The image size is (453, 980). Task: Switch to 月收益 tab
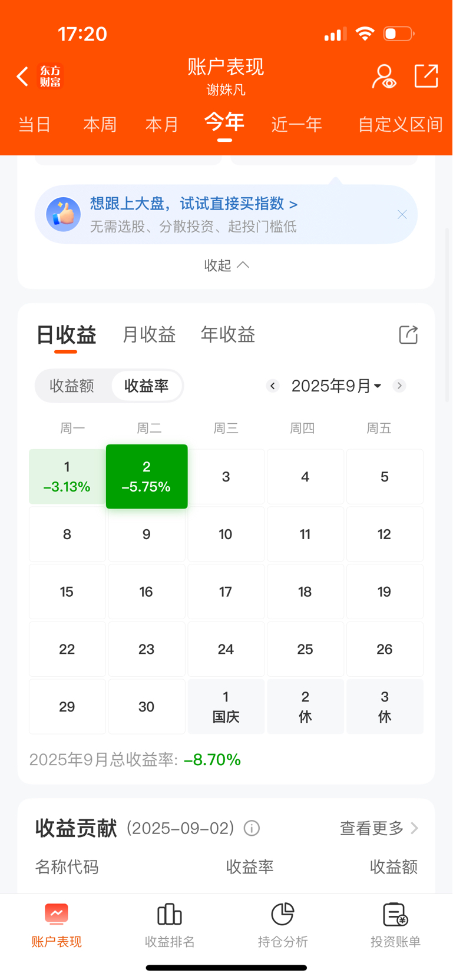coord(149,335)
